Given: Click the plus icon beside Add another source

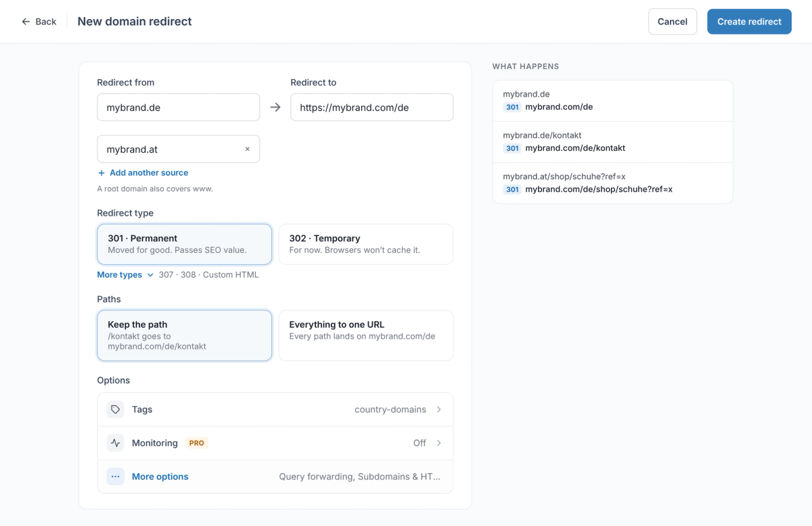Looking at the screenshot, I should tap(101, 173).
